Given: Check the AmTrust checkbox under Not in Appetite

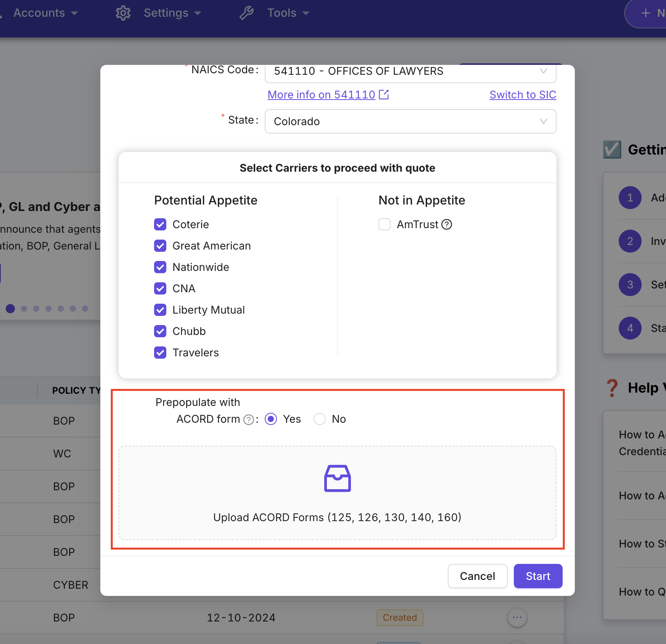Looking at the screenshot, I should (384, 224).
